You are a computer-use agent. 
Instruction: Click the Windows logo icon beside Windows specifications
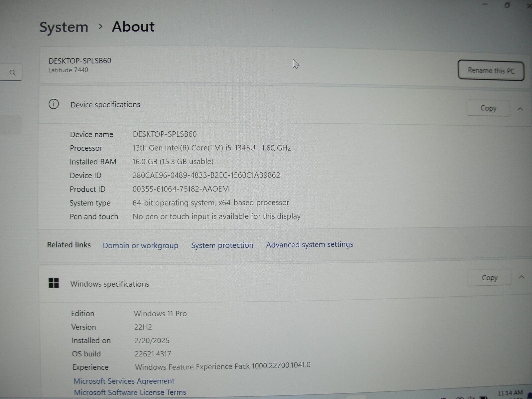coord(54,283)
